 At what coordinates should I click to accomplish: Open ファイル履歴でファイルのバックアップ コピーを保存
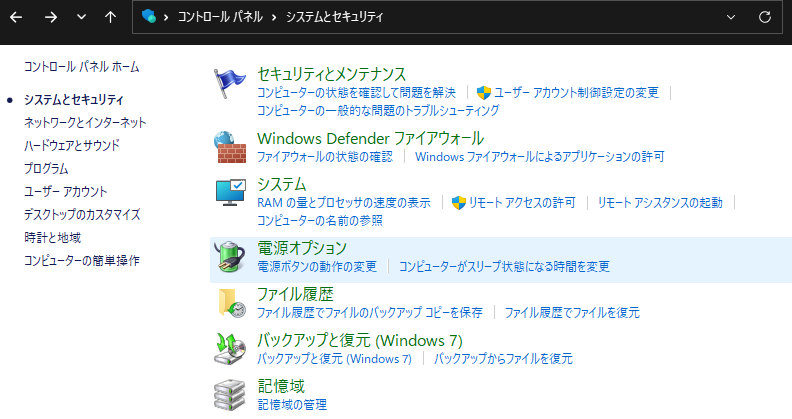coord(370,313)
